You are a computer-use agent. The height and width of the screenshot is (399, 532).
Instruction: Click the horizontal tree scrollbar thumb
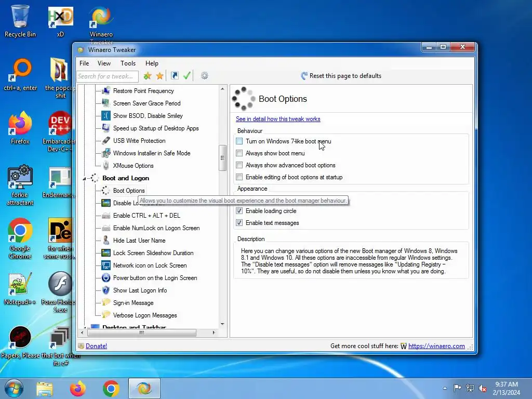click(x=141, y=332)
